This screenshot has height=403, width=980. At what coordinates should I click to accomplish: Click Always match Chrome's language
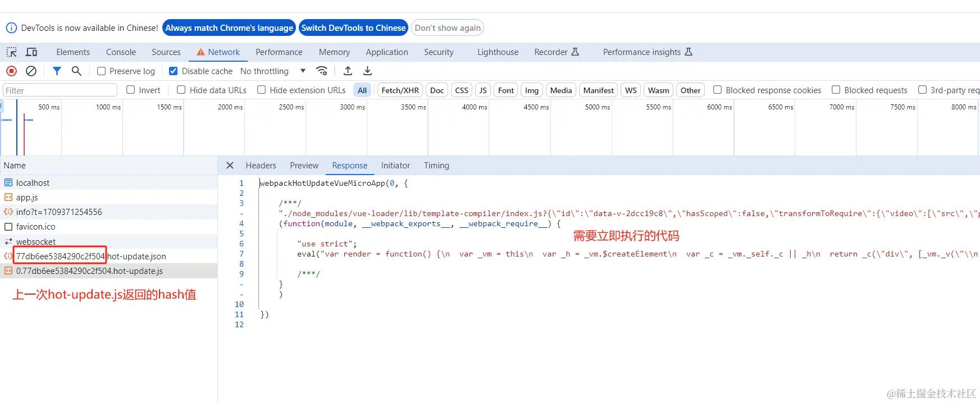pos(229,28)
